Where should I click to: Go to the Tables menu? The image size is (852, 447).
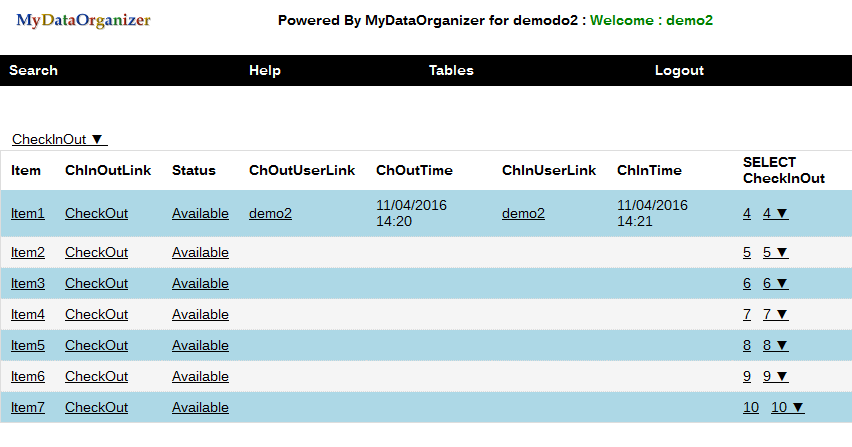point(451,70)
